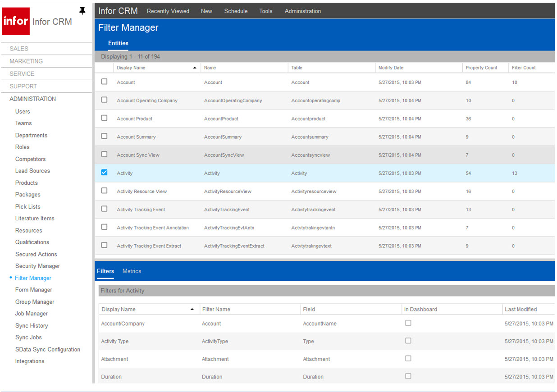Sort entities by Modify Date column
Screen dimensions: 557x392
pos(391,68)
